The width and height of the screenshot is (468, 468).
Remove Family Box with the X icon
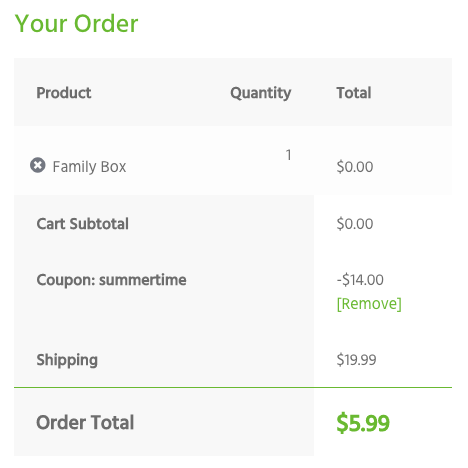coord(38,165)
